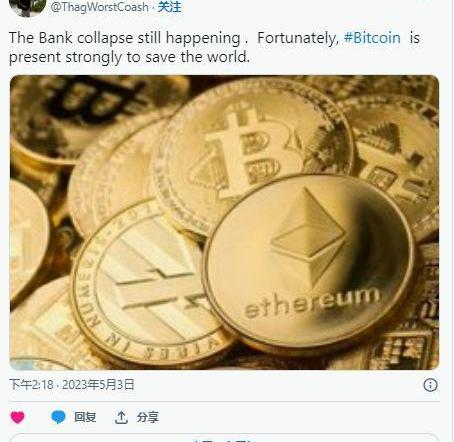Click the "The Bank collapse still happening" tweet text

pyautogui.click(x=125, y=38)
